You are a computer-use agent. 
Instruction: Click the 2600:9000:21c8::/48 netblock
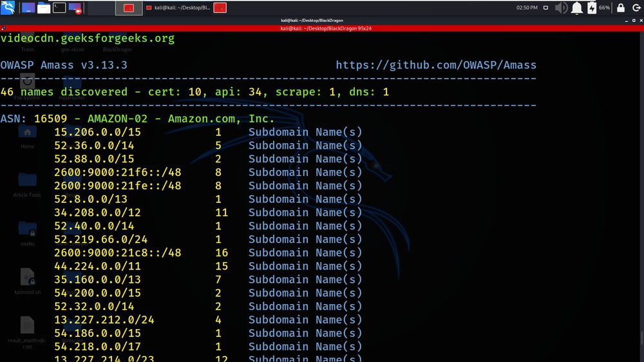[117, 253]
